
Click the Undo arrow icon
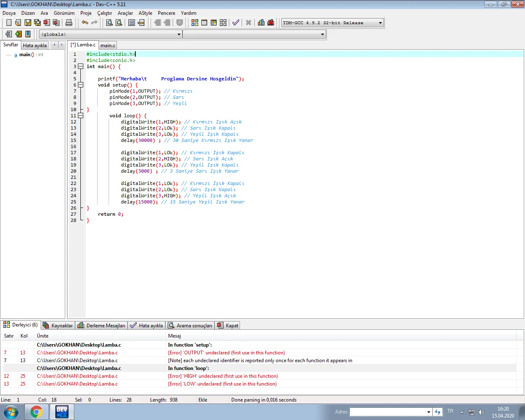pyautogui.click(x=84, y=23)
